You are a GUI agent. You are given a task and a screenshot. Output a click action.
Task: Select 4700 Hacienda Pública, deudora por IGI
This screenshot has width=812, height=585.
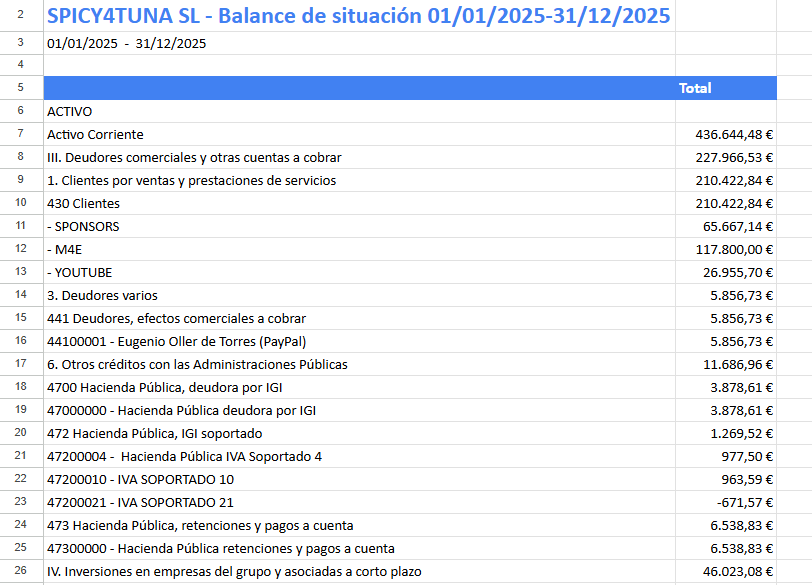pos(359,387)
